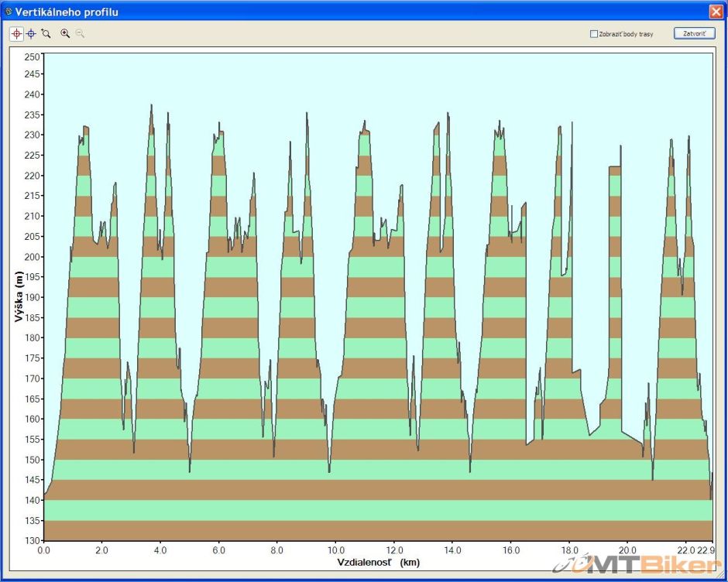Screen dimensions: 728x582
Task: Click the 250 tick on height axis
Action: [32, 56]
